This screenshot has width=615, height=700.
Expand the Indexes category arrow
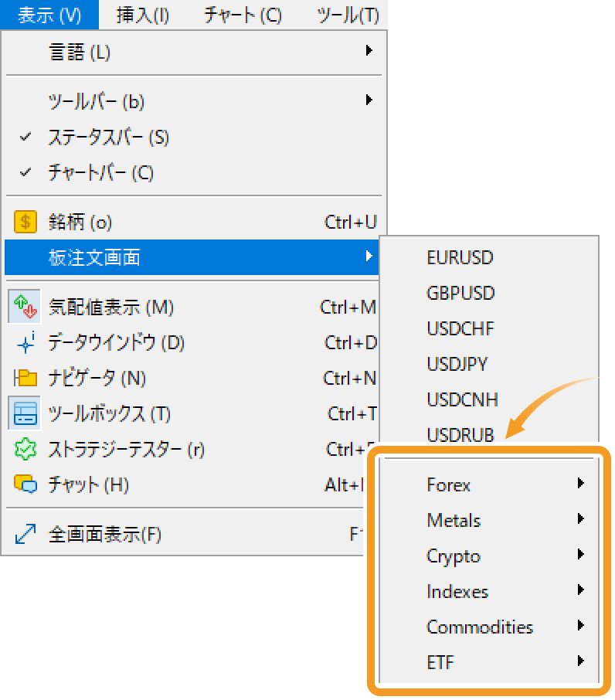(x=580, y=590)
